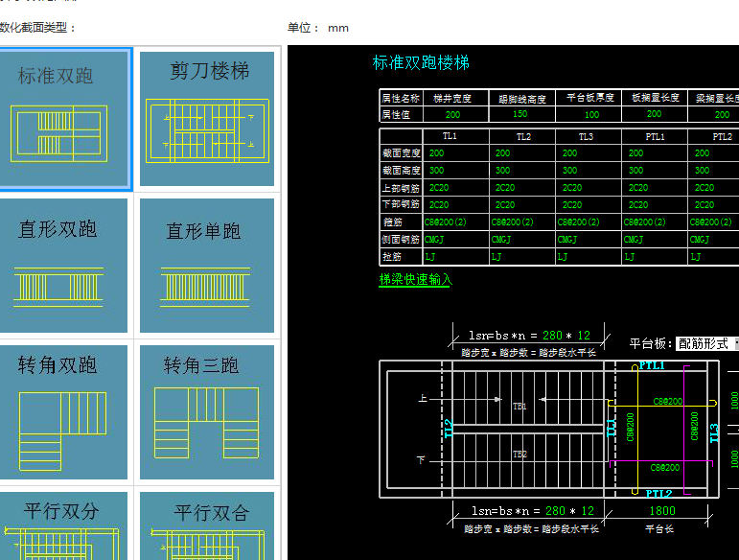Edit TL3 上部钢筋 value 2C20

tap(571, 188)
